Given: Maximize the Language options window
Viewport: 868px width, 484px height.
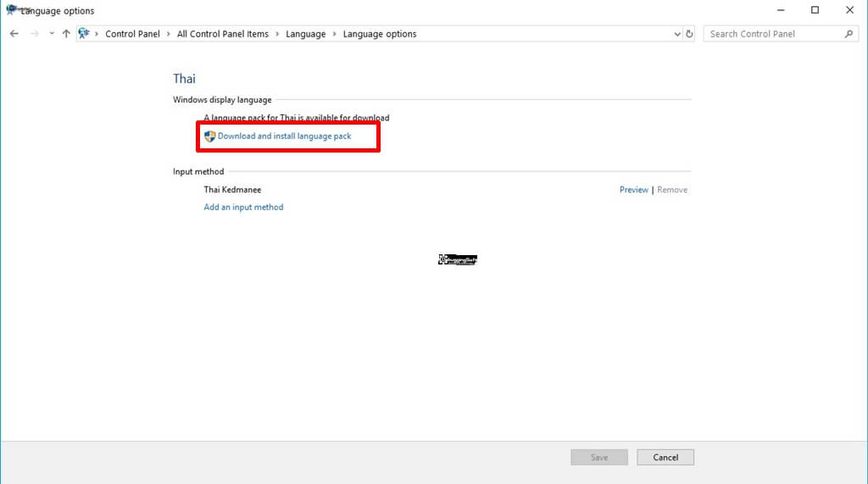Looking at the screenshot, I should 815,10.
